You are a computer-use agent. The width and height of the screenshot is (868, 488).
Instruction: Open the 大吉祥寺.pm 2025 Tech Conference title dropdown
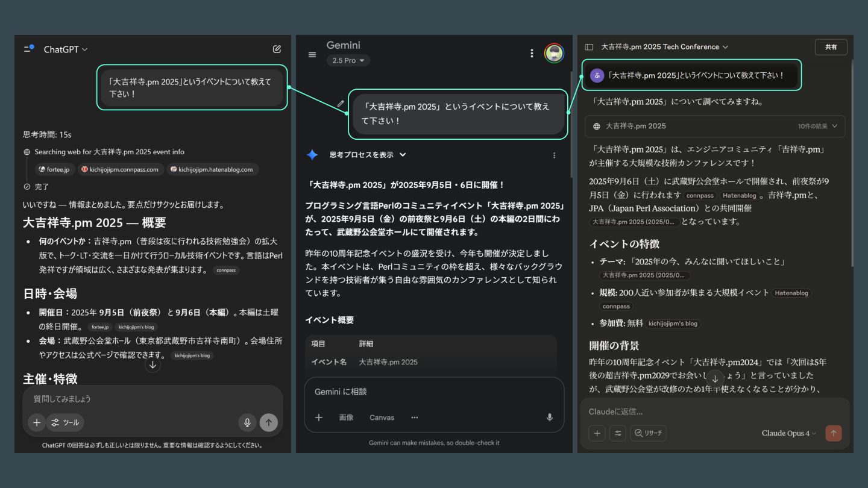[x=665, y=47]
